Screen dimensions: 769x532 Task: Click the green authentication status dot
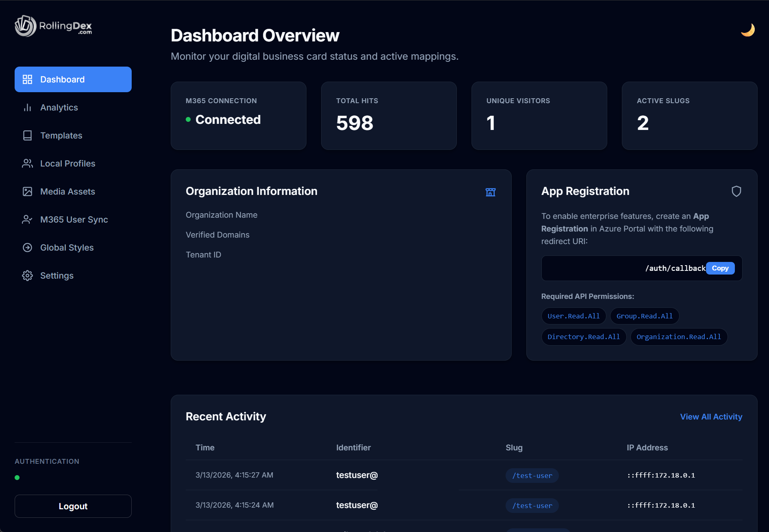[17, 478]
